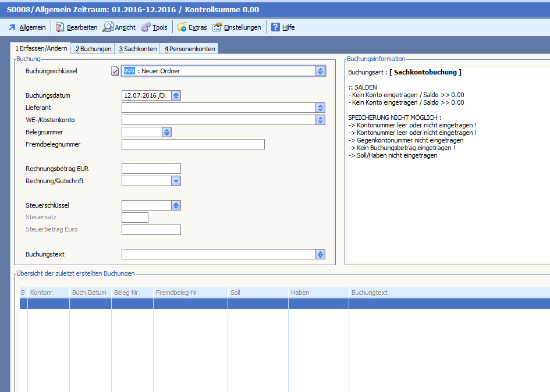Screen dimensions: 550x392
Task: Open the 4 Personenkonten tab
Action: click(x=189, y=49)
